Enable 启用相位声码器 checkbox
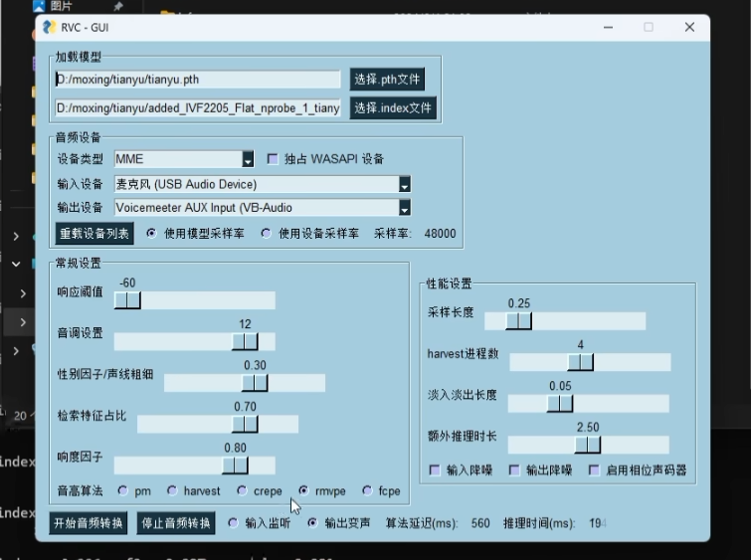The width and height of the screenshot is (751, 560). pos(594,469)
